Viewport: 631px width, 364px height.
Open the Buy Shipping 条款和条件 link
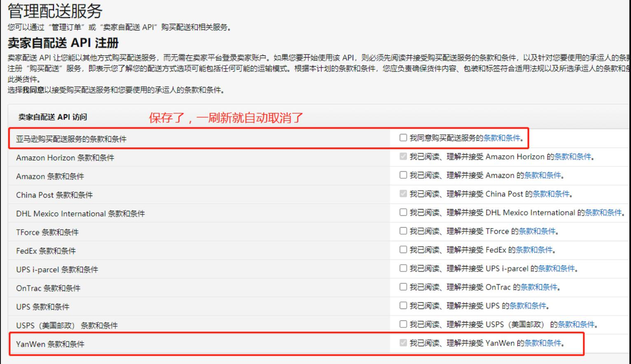point(502,138)
